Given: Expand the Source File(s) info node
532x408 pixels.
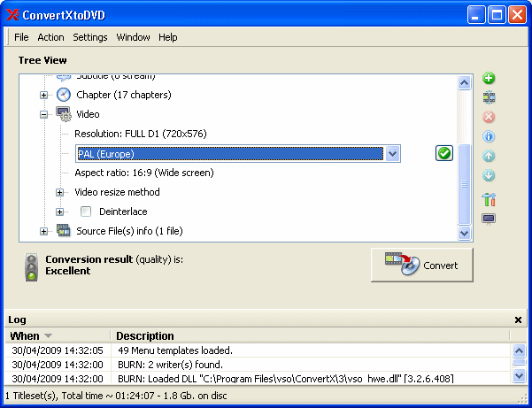Looking at the screenshot, I should click(x=43, y=231).
